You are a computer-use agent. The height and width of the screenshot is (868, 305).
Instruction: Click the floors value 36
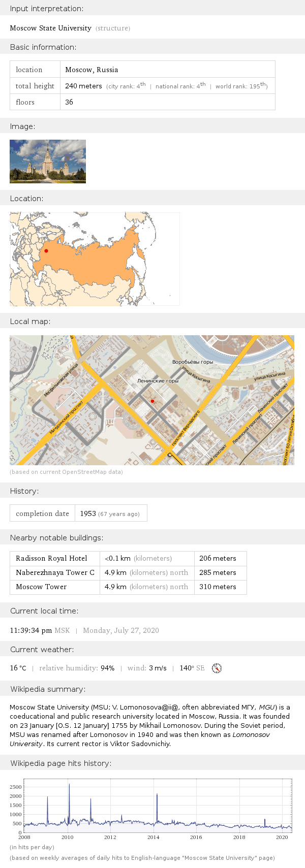click(x=69, y=102)
